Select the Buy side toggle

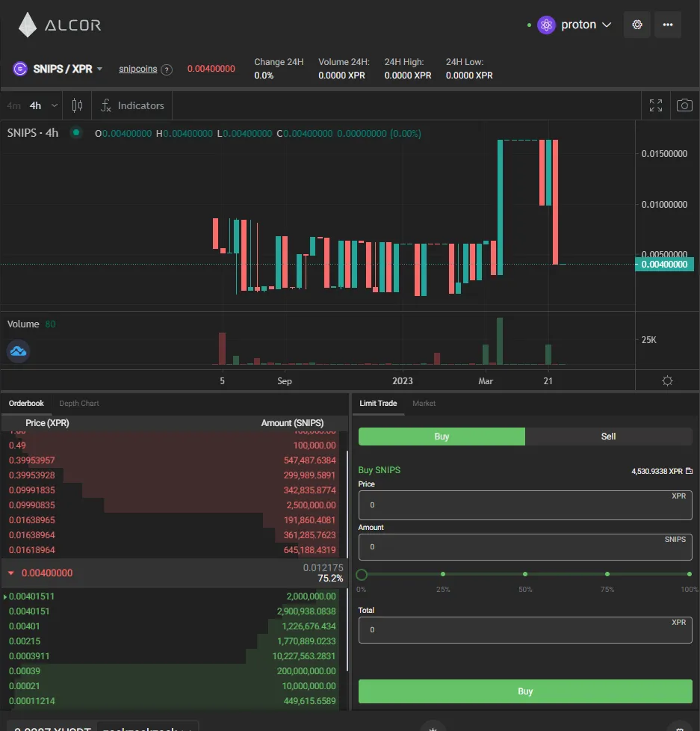442,437
